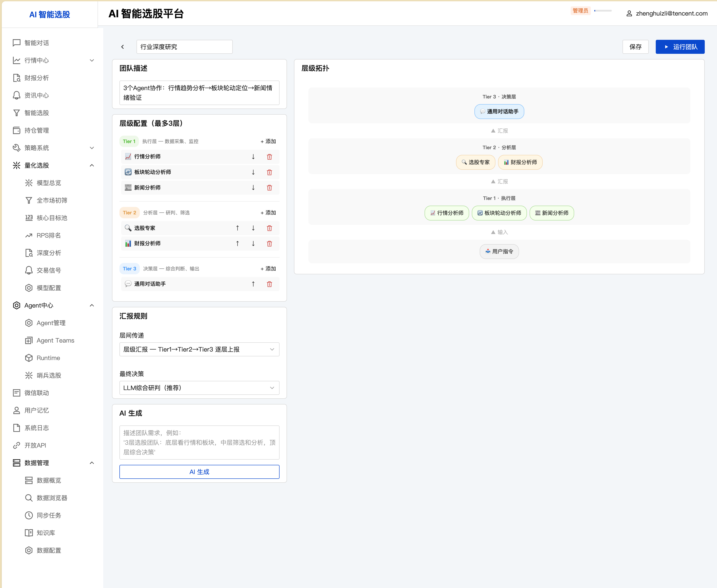This screenshot has width=717, height=588.
Task: Move 选股专家 up with the up arrow
Action: pyautogui.click(x=237, y=228)
